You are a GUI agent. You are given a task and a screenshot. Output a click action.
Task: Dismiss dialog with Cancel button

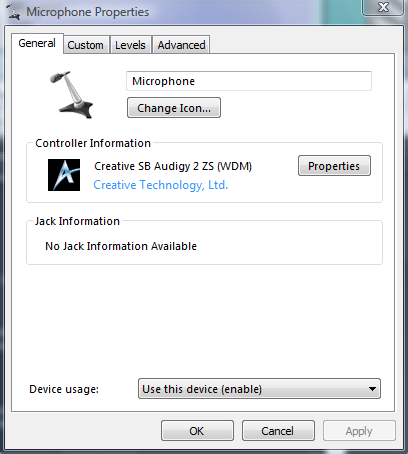278,431
